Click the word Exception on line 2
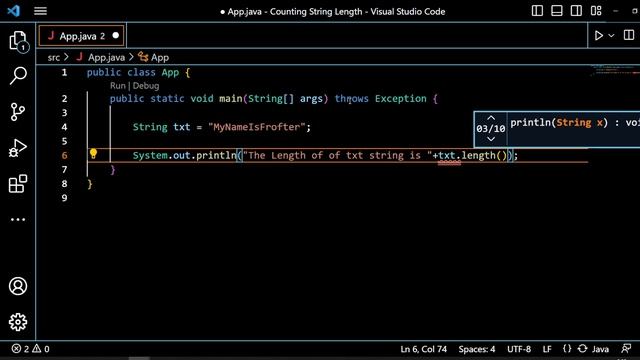Screen dimensions: 640x360 (400, 98)
